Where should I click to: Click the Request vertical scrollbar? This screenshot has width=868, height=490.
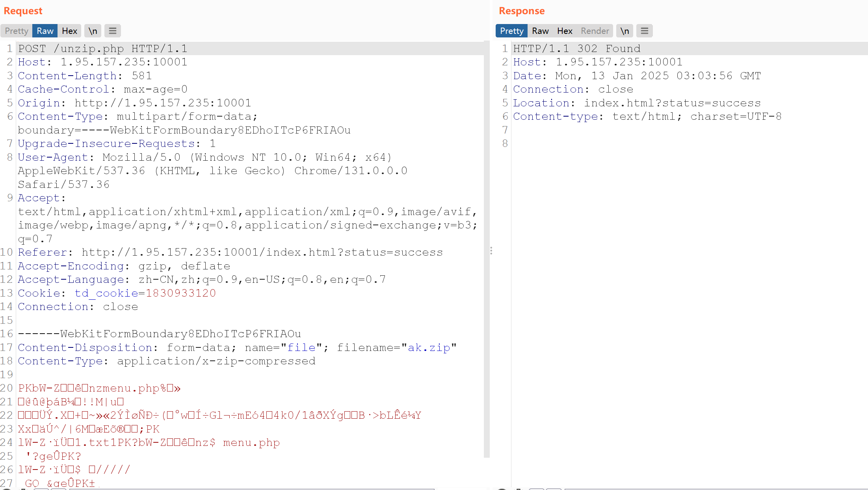[487, 249]
